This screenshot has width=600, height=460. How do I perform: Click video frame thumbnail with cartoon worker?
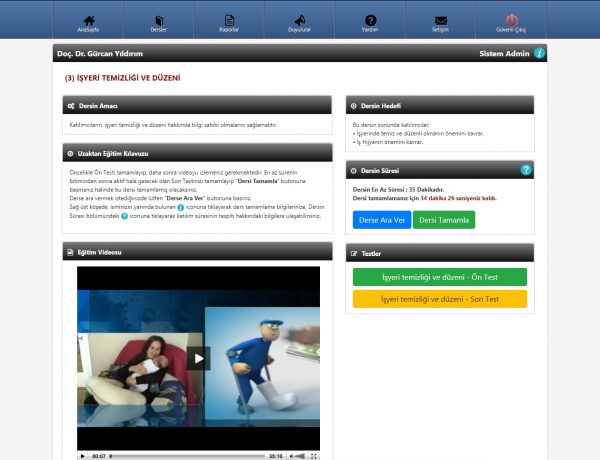[262, 363]
